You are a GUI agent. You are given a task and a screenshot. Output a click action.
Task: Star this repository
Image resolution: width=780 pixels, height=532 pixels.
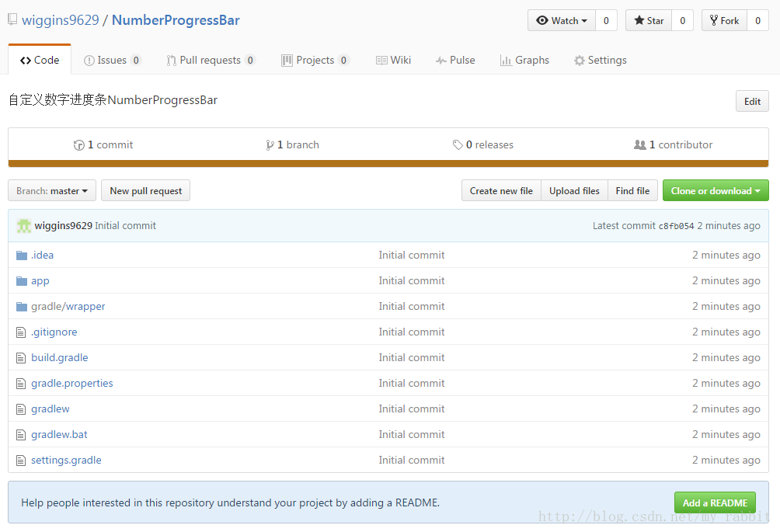[649, 20]
